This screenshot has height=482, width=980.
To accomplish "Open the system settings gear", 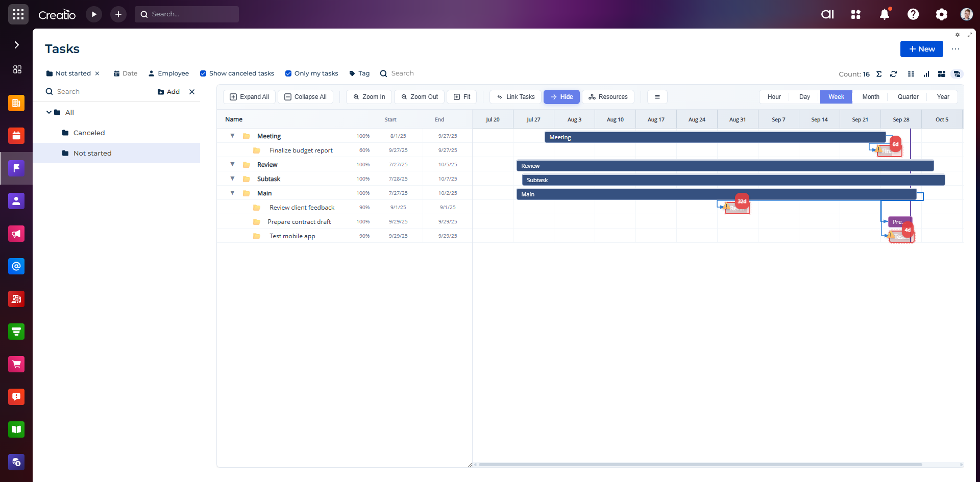I will 941,14.
